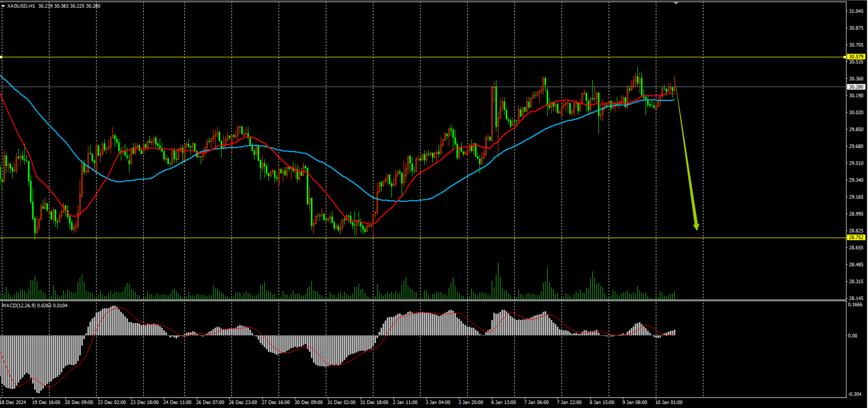
Task: Click the 30 Dec 09:00 time axis label
Action: click(x=309, y=403)
